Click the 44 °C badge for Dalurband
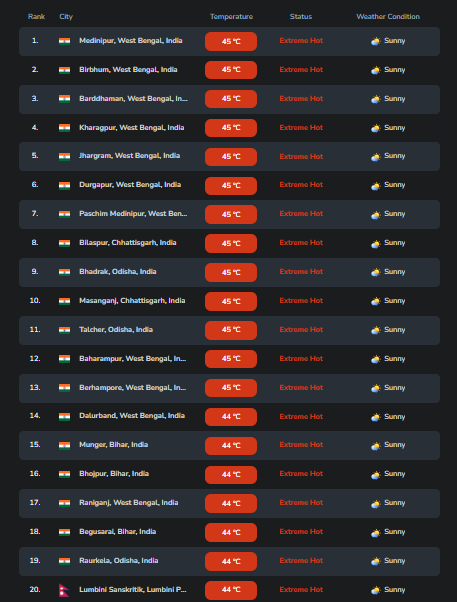457x602 pixels. click(x=231, y=417)
